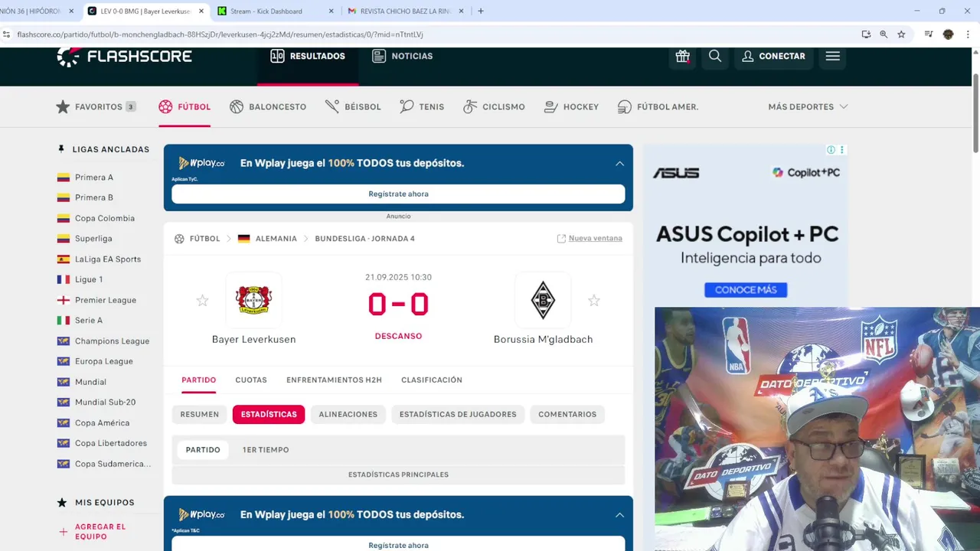Screen dimensions: 980x551
Task: Toggle favorite star for Bayer Leverkusen
Action: pos(202,301)
